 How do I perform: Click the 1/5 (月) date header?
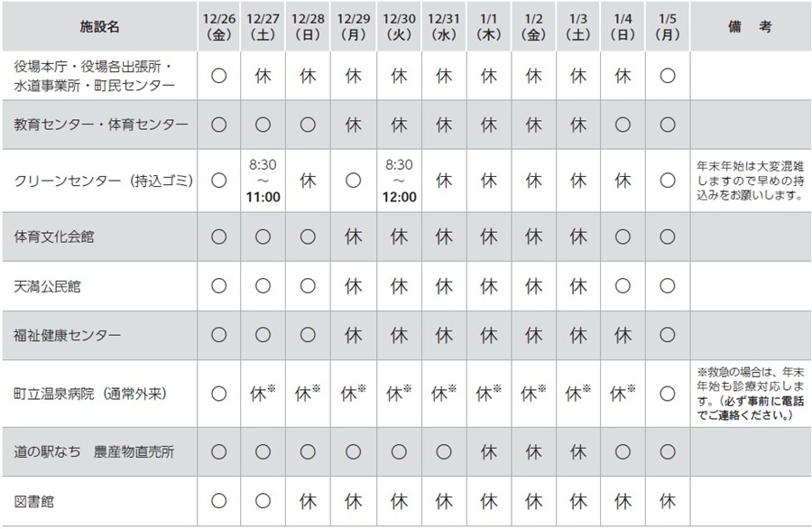point(668,27)
